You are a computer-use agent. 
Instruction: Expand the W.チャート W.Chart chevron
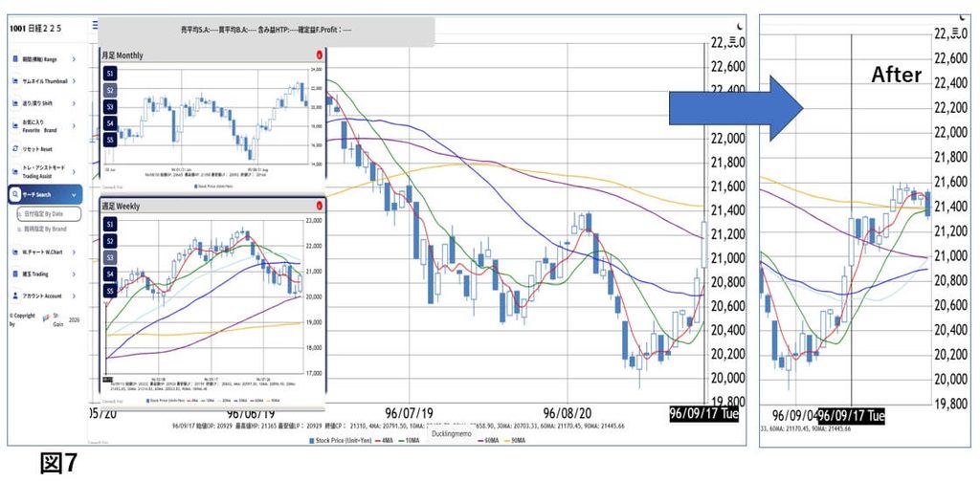(x=74, y=252)
